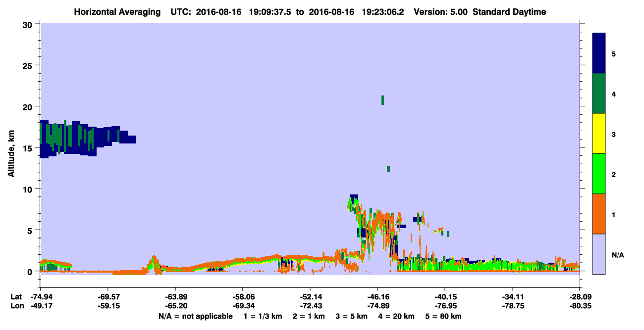Click longitude value -74.89
Screen dimensions: 644x330
point(377,306)
